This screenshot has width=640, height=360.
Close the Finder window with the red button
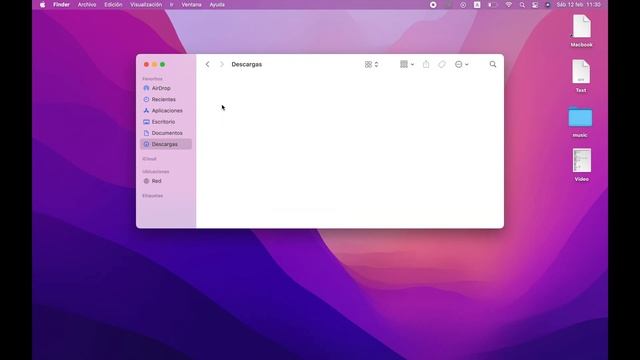pos(146,64)
